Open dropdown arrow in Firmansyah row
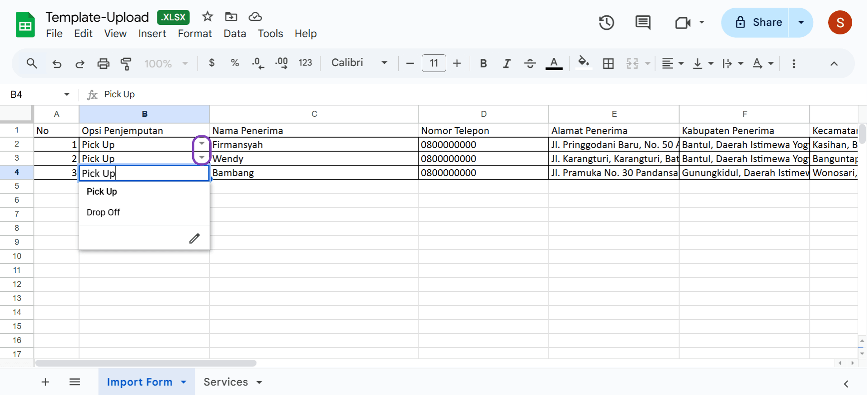This screenshot has width=868, height=396. tap(202, 144)
